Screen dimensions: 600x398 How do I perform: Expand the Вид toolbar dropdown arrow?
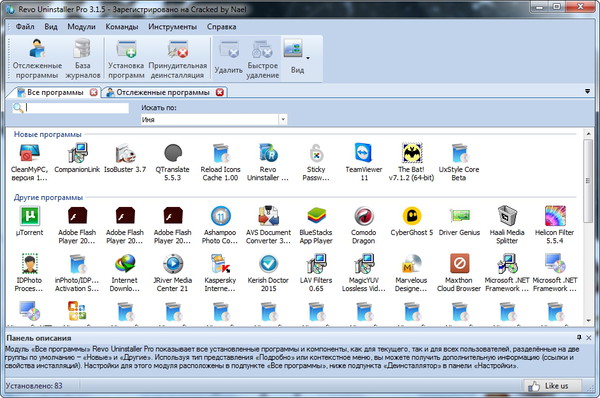tap(308, 58)
